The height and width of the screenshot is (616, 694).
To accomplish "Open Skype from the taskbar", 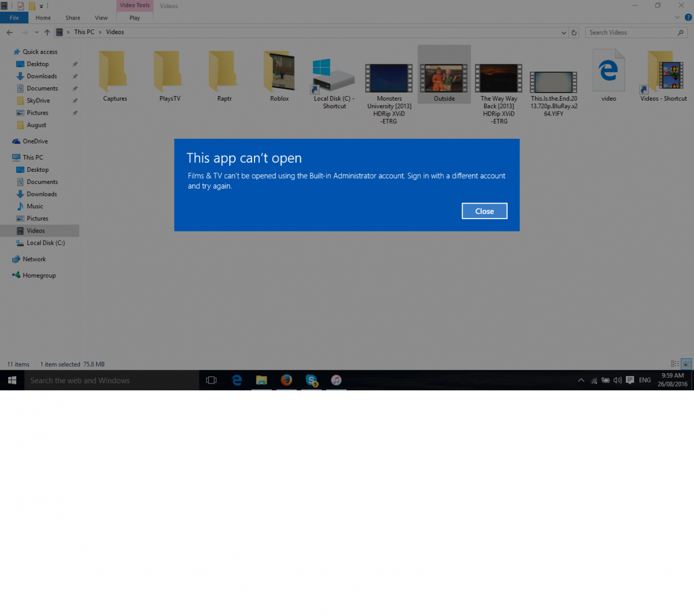I will pos(311,380).
